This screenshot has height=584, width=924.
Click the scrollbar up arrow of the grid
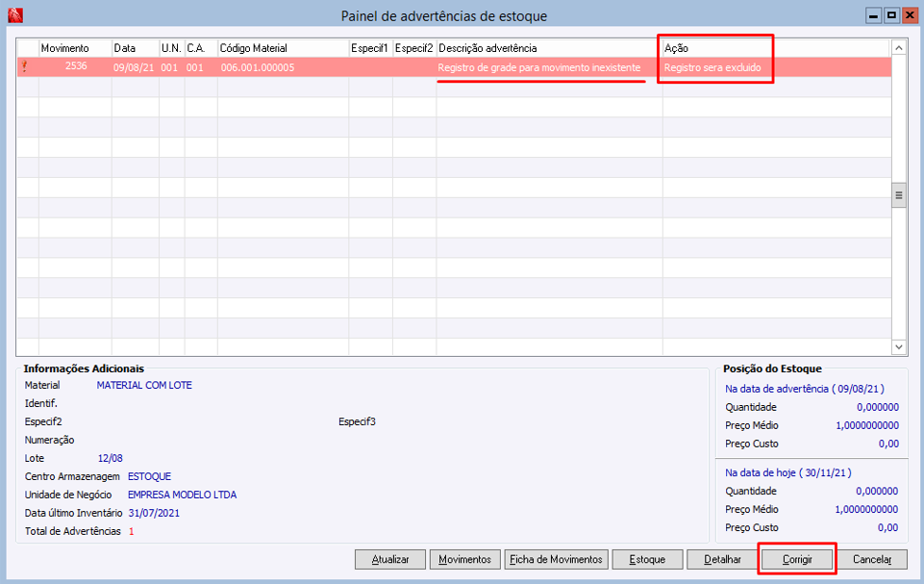(899, 48)
